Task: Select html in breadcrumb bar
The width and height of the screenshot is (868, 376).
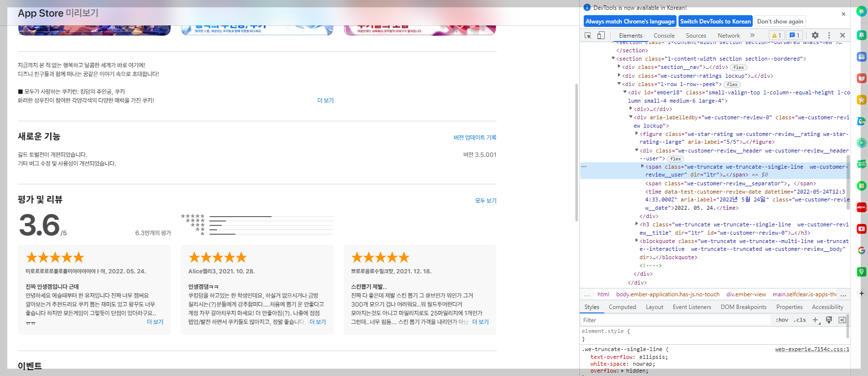Action: [x=603, y=294]
